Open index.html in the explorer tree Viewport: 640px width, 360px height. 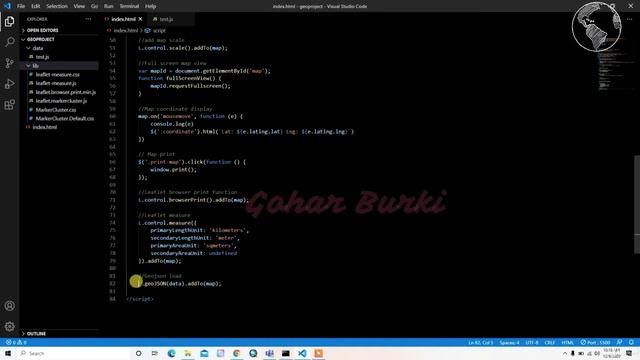coord(44,127)
